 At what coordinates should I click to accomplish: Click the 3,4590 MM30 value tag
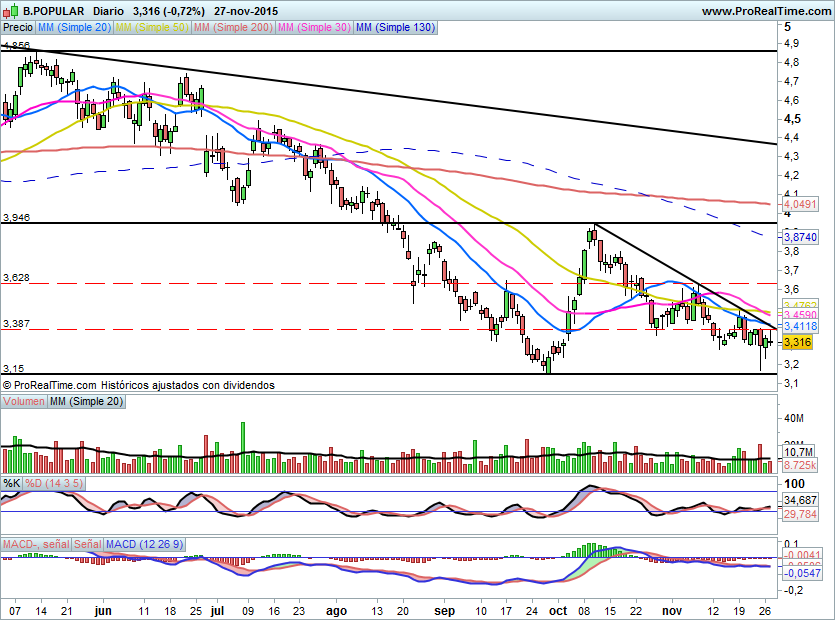(800, 315)
